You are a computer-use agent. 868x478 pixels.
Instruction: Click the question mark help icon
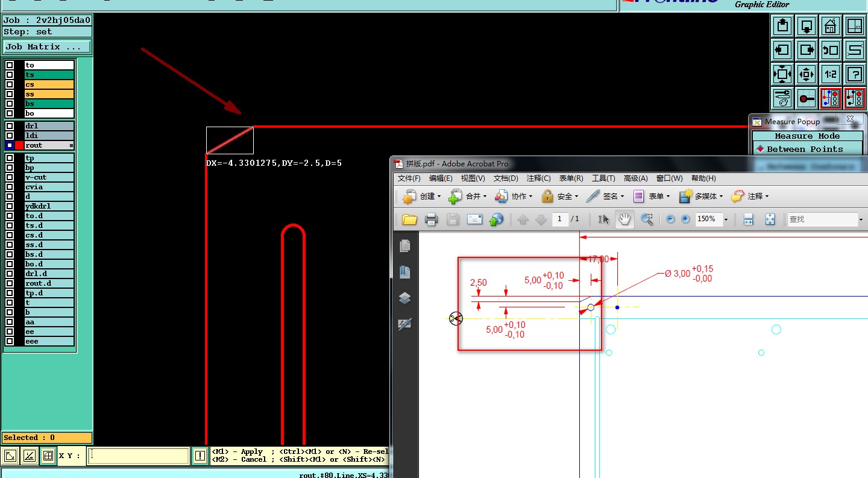(855, 74)
